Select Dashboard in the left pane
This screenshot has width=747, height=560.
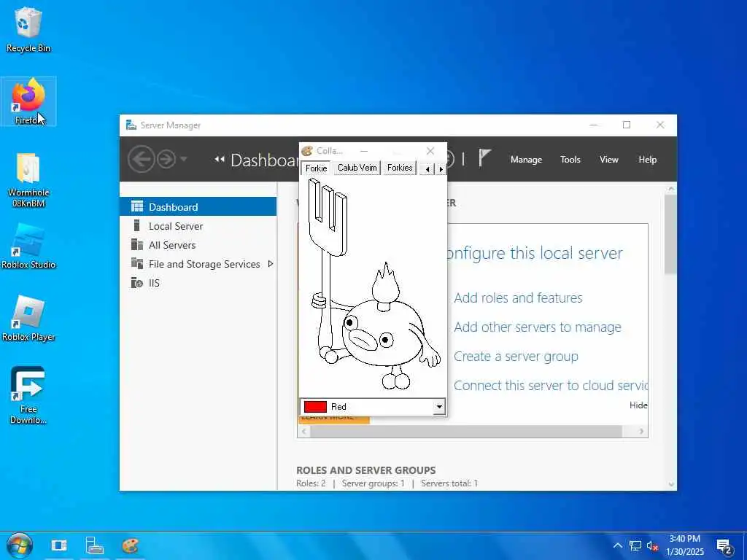tap(198, 206)
